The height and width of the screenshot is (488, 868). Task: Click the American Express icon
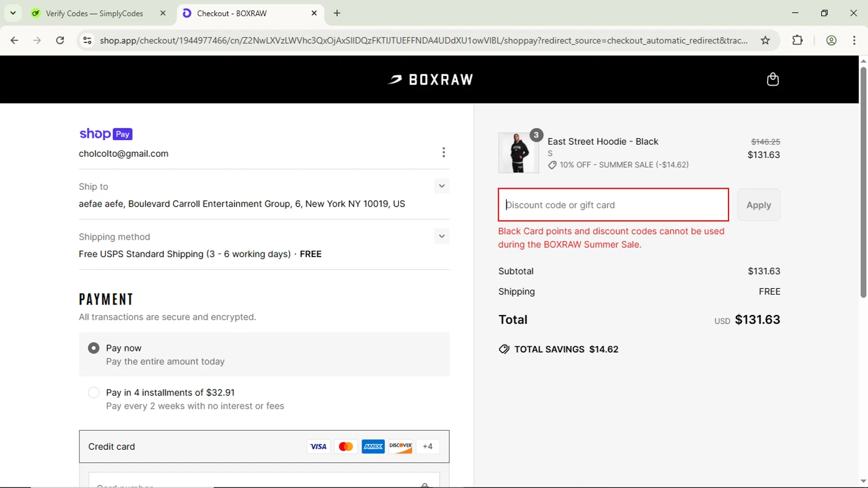pos(373,446)
